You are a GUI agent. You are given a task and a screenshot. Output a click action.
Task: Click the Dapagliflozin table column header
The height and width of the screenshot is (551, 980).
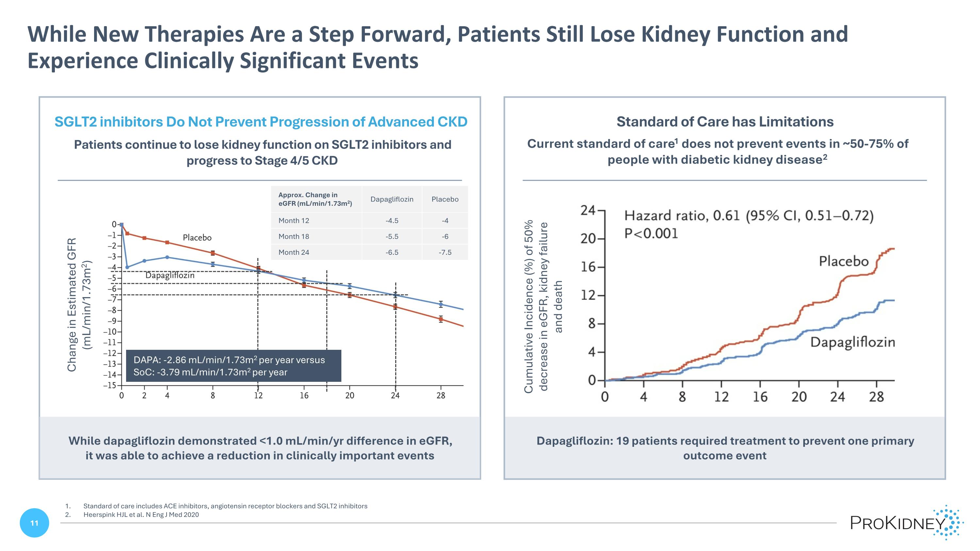392,199
